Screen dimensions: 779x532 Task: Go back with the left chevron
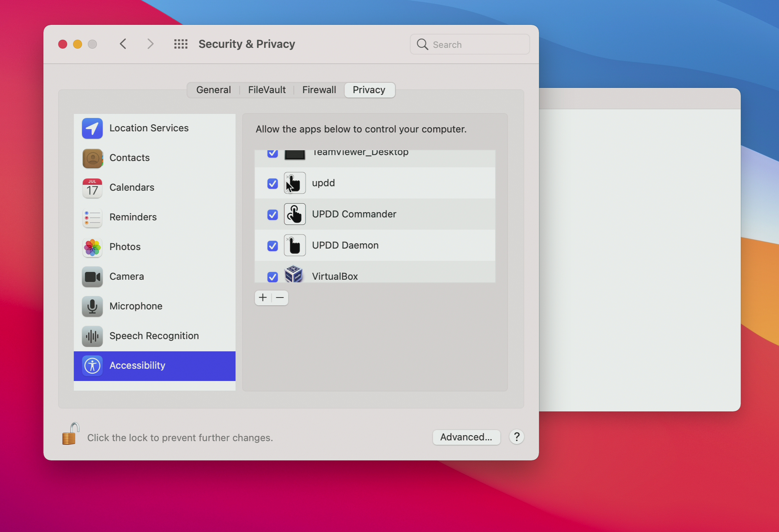coord(123,44)
